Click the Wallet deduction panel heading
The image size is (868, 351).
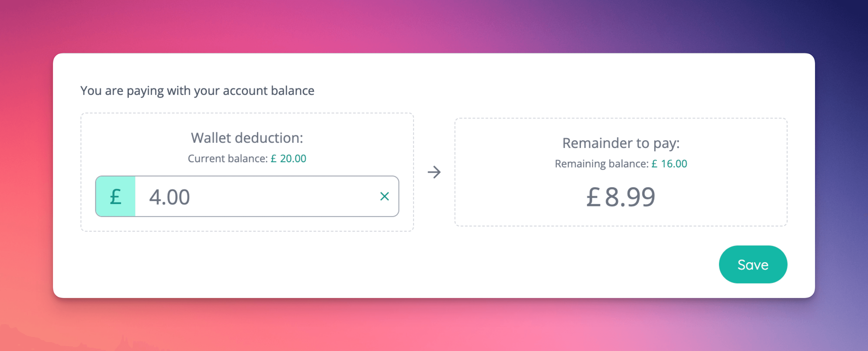[247, 137]
